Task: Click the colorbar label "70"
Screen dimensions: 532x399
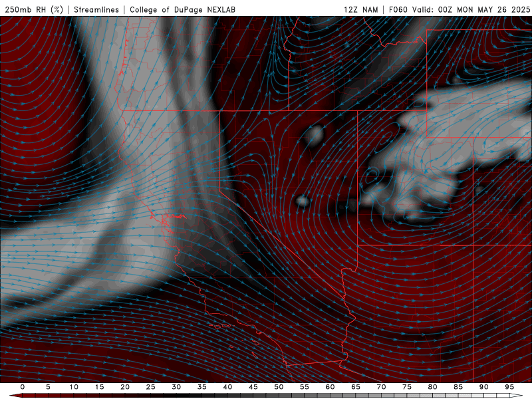Action: [381, 387]
